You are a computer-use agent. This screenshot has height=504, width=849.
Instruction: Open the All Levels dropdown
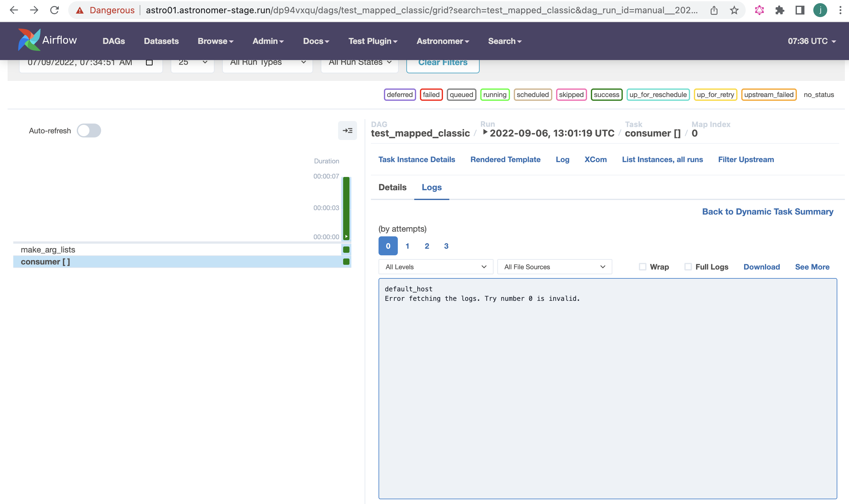coord(435,267)
